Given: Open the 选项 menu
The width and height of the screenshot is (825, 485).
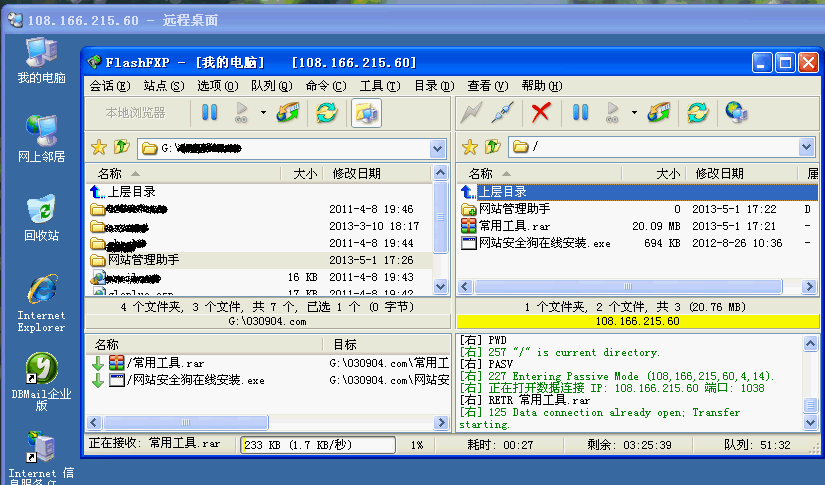Looking at the screenshot, I should point(218,86).
